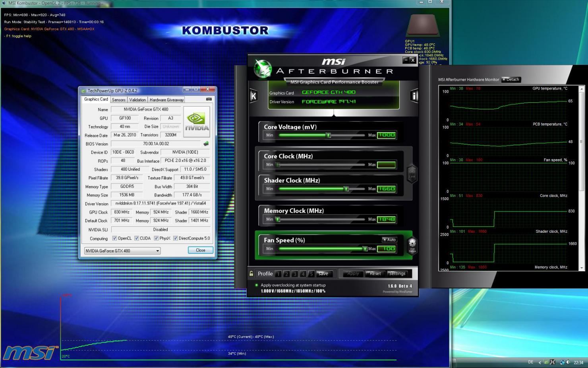Click the system clock showing 22:34

click(578, 362)
